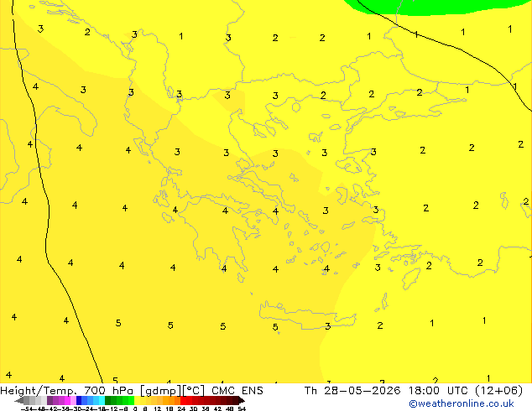Click the CMC ENS model label
This screenshot has height=411, width=532.
click(237, 391)
